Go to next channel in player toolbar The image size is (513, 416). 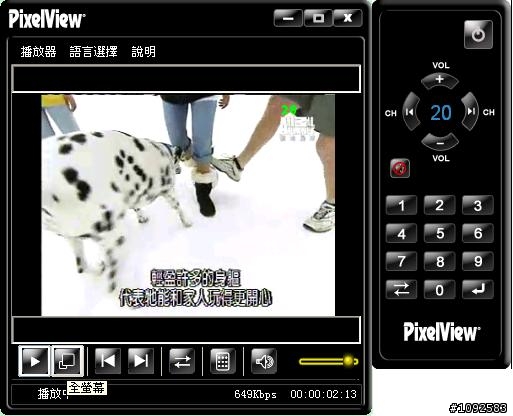[141, 361]
